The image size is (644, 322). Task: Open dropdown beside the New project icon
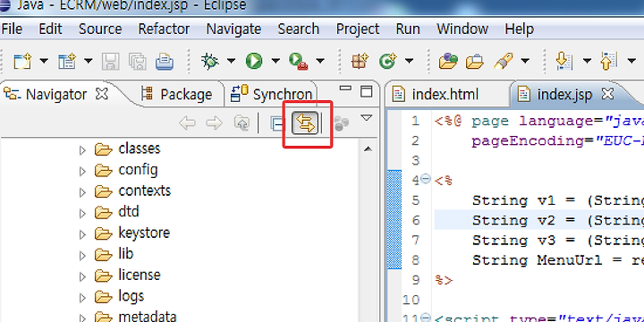point(89,61)
